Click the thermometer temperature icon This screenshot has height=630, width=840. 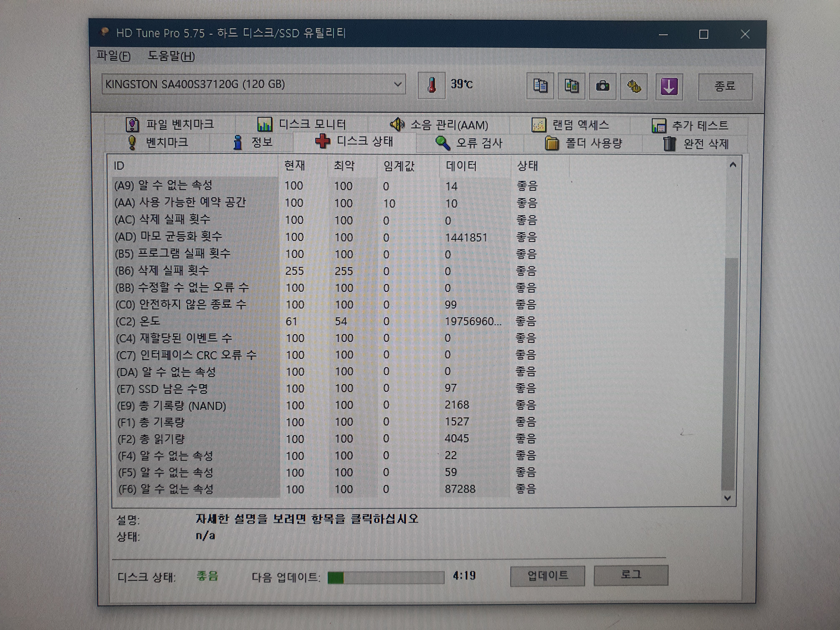[x=432, y=85]
